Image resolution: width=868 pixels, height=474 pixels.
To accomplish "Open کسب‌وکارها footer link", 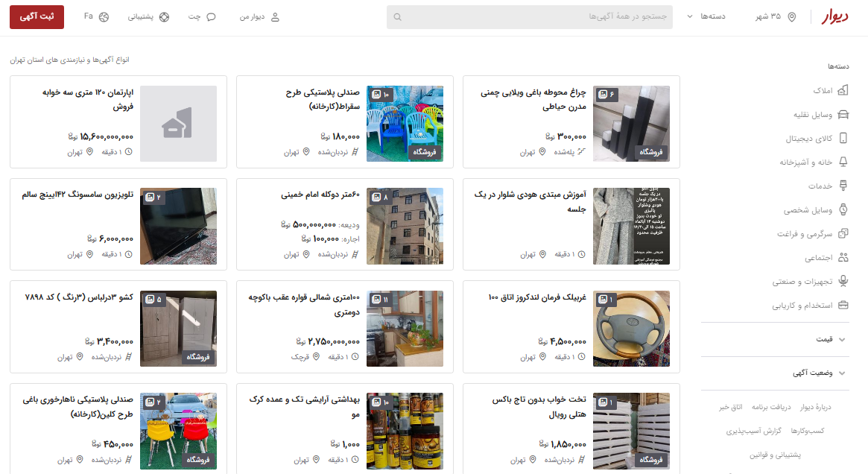I will coord(808,431).
